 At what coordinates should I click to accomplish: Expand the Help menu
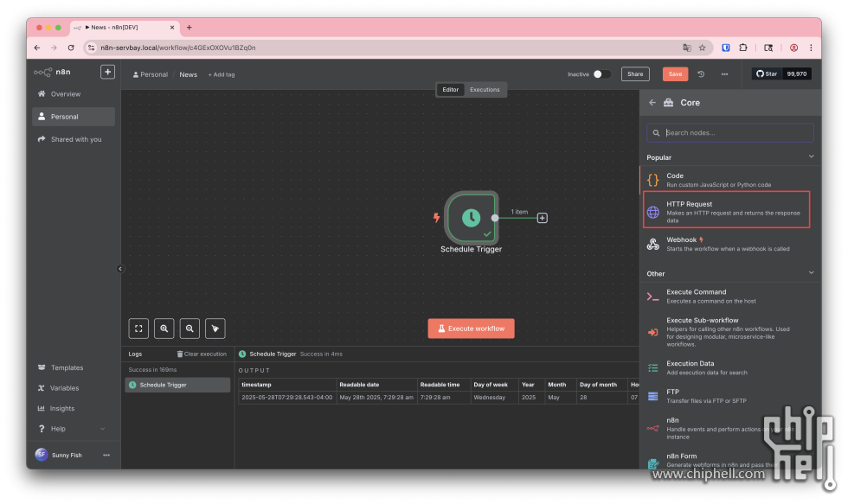pyautogui.click(x=71, y=429)
